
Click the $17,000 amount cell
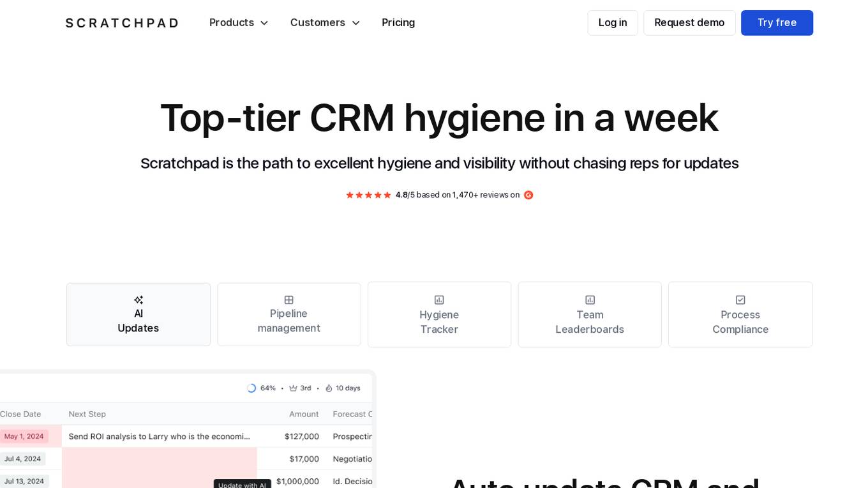pos(304,459)
